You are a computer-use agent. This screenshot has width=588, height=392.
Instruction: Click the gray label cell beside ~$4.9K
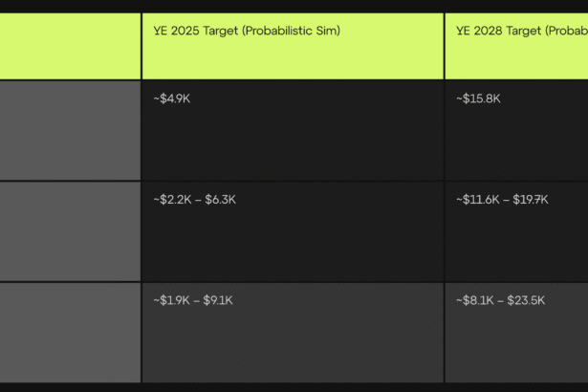[70, 130]
